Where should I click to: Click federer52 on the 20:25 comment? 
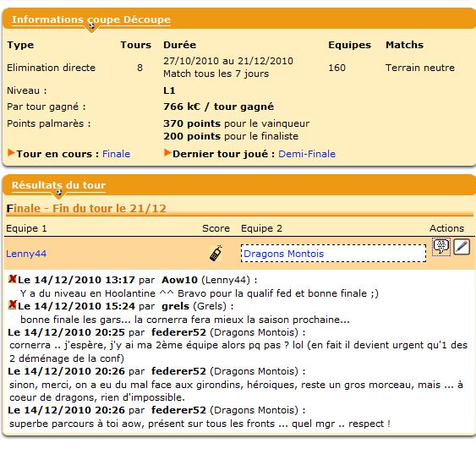178,332
